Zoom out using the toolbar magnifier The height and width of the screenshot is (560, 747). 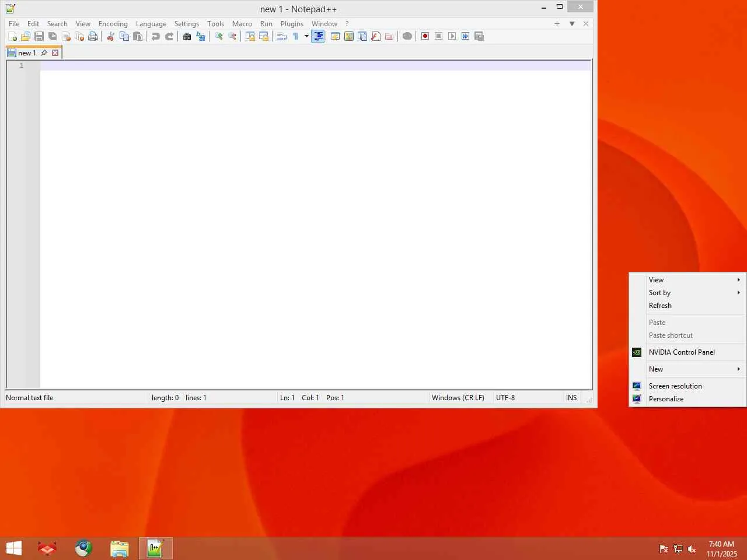pos(232,36)
